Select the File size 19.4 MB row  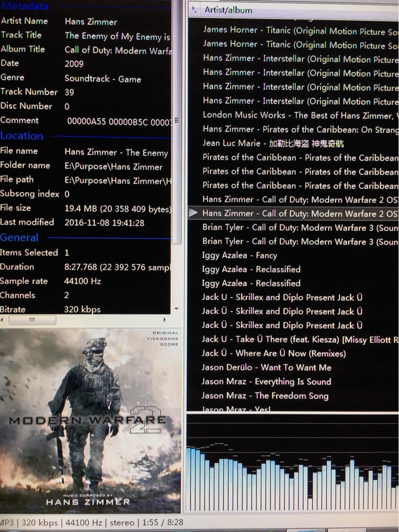tap(86, 208)
